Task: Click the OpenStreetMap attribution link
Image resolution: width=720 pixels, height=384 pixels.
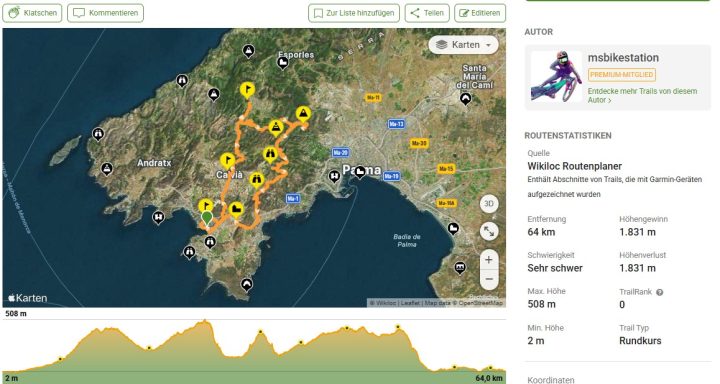Action: [x=480, y=303]
